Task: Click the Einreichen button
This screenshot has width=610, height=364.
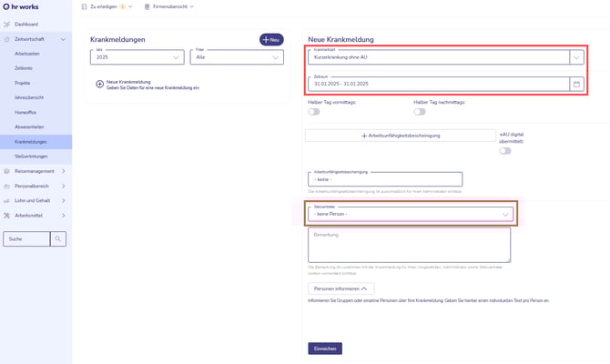Action: coord(325,348)
